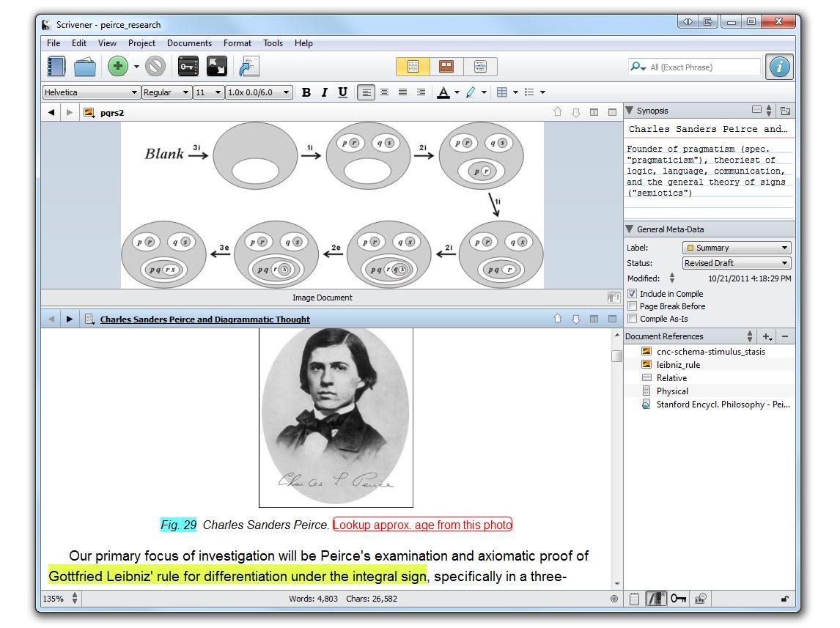Screen dimensions: 840x628
Task: Enable the Page Break Before checkbox
Action: pyautogui.click(x=633, y=306)
